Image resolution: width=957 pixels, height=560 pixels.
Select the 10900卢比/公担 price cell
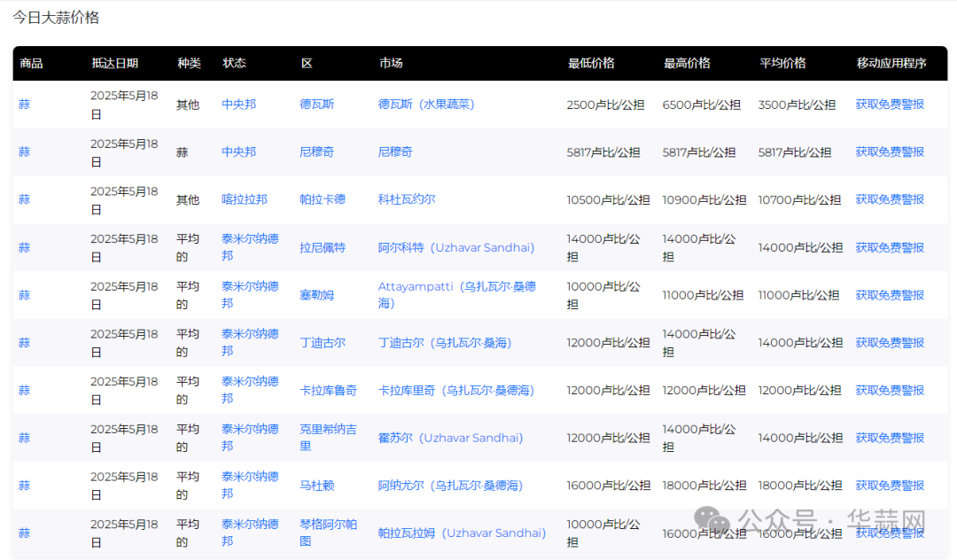point(704,200)
